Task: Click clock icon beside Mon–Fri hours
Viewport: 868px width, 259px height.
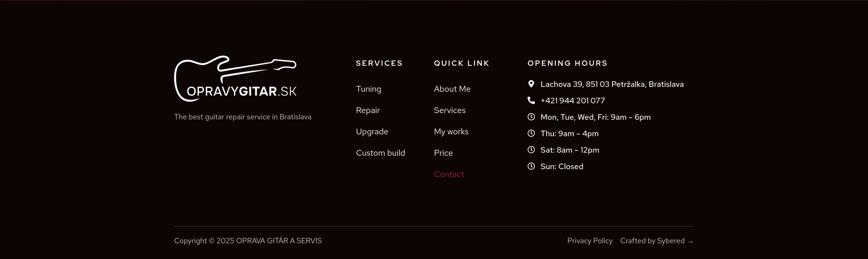Action: click(x=531, y=117)
